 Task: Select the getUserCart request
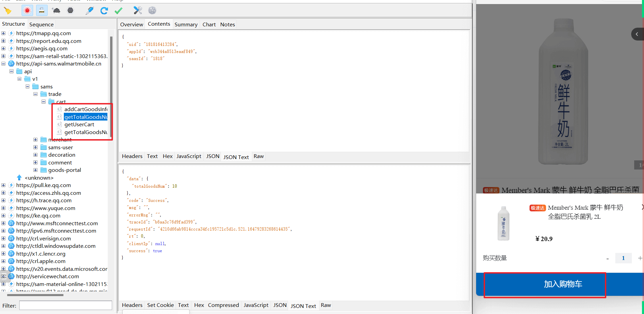click(x=79, y=125)
